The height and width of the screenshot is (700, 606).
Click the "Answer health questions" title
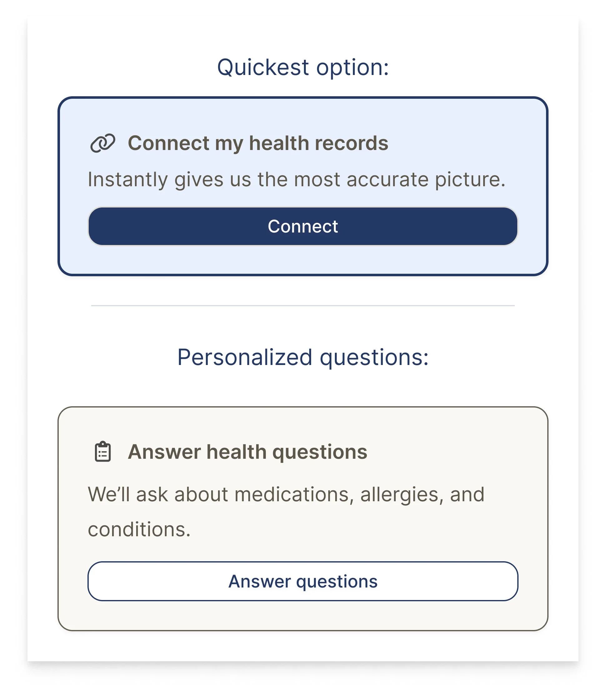[247, 452]
